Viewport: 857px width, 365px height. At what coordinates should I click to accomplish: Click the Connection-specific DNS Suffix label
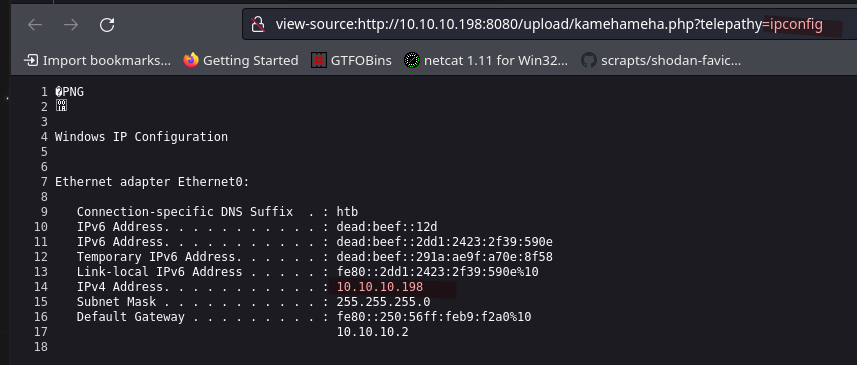[185, 212]
